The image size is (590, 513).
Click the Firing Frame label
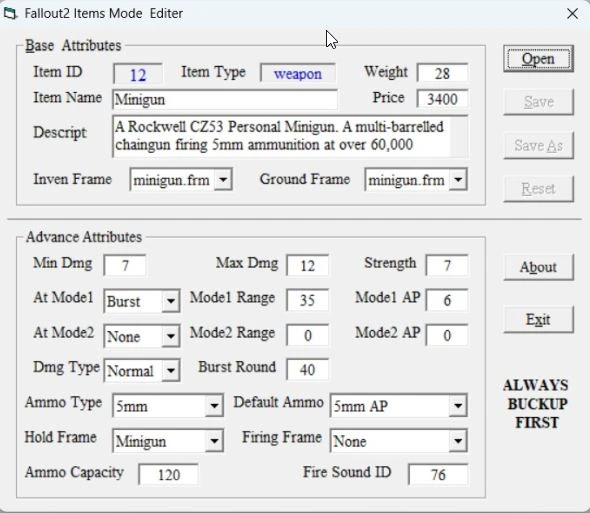coord(282,437)
